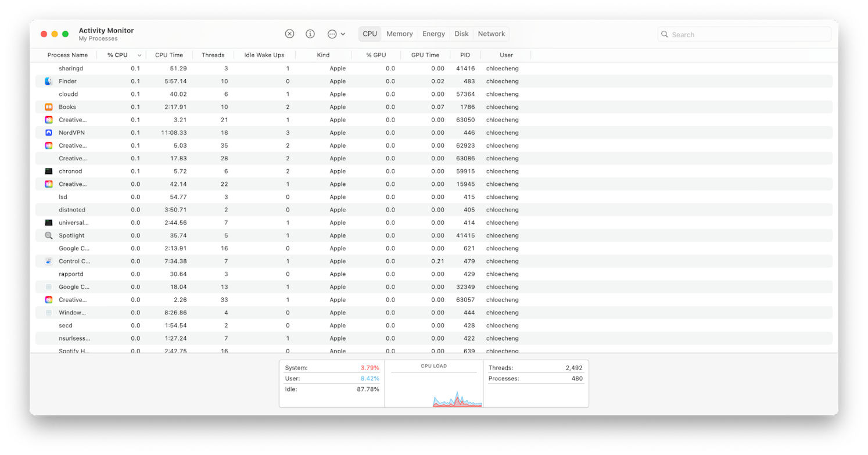Image resolution: width=868 pixels, height=455 pixels.
Task: Click the green zoom window button
Action: (66, 34)
